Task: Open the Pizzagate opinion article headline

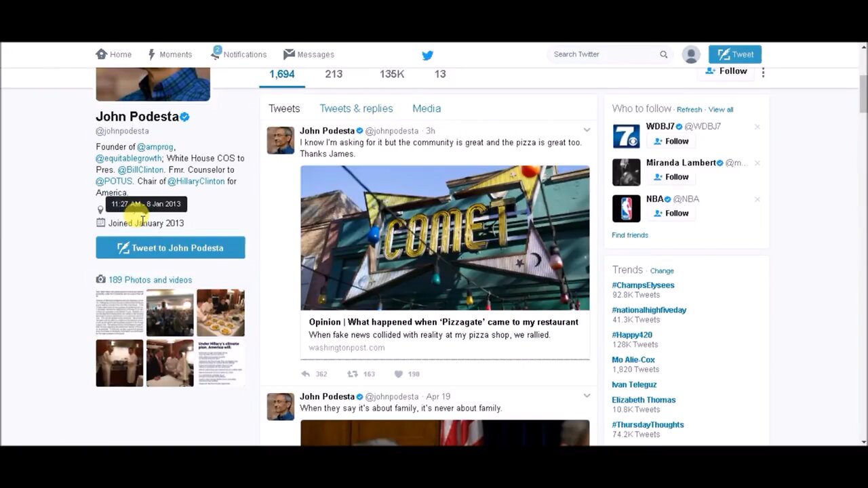Action: click(x=443, y=322)
